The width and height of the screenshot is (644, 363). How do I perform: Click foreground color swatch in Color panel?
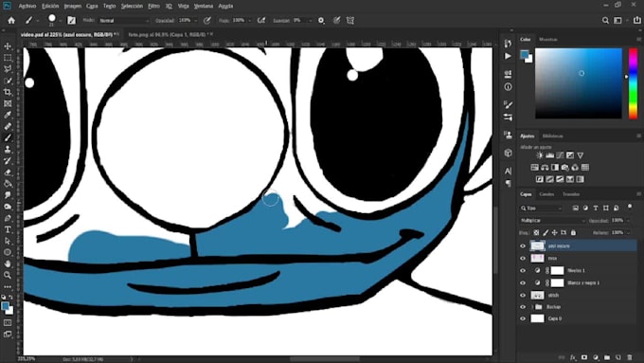[x=525, y=54]
